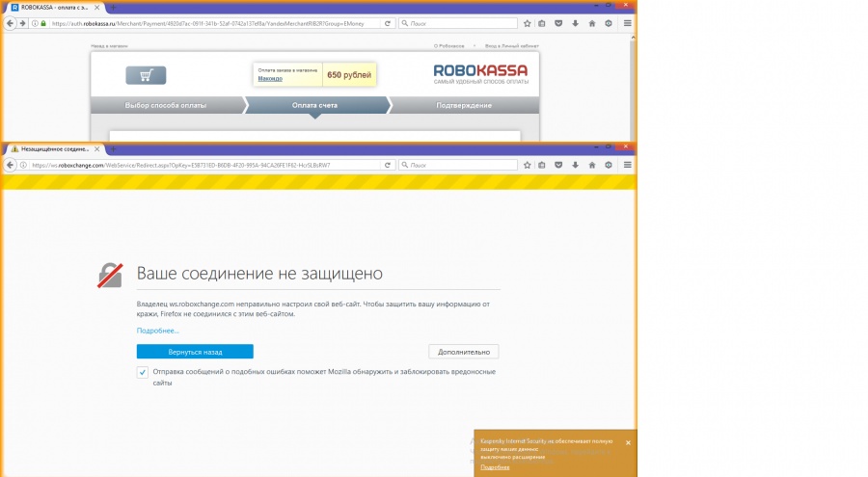
Task: Click site info icon in roboxchange address bar
Action: pyautogui.click(x=23, y=165)
